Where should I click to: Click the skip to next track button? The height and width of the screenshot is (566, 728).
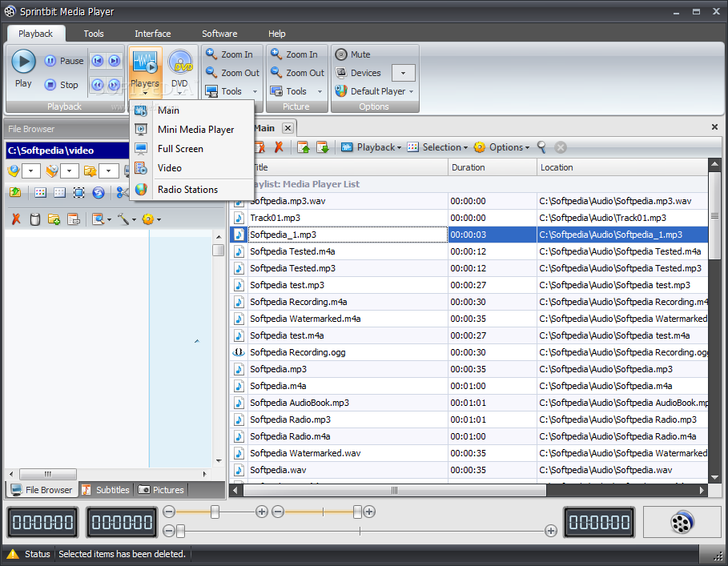click(x=115, y=61)
